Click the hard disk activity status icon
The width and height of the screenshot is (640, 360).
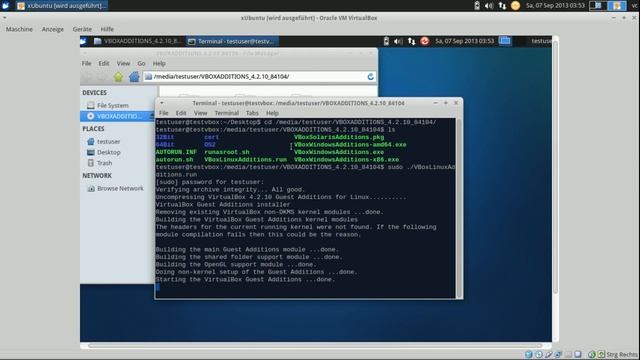click(x=529, y=354)
